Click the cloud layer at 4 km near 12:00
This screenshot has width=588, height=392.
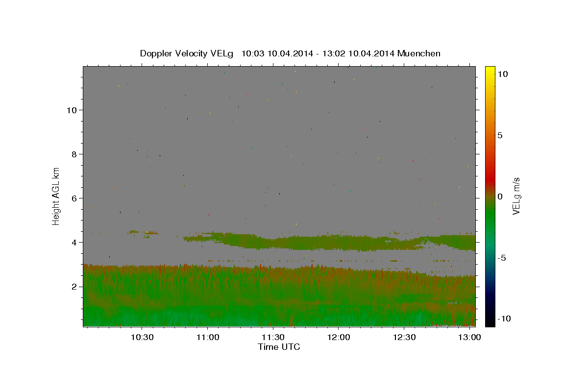click(339, 242)
